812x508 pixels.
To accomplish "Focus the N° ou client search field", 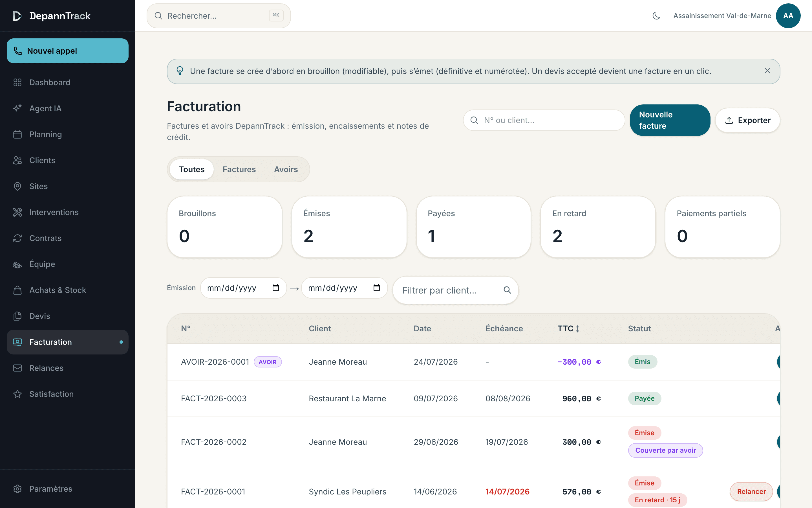I will (544, 120).
